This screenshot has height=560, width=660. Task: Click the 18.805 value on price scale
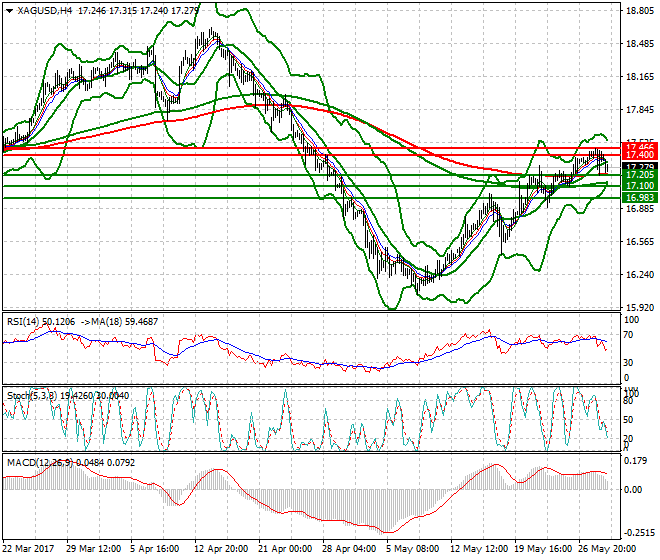(639, 11)
